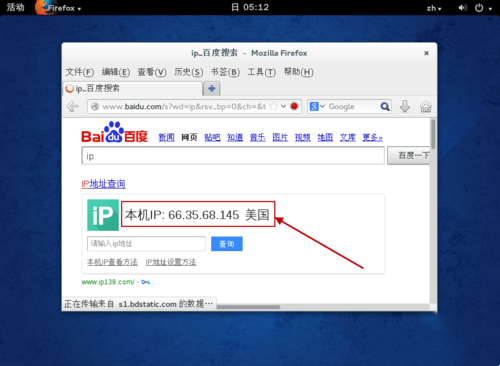This screenshot has height=366, width=500.
Task: Open the 文件(F) menu
Action: 79,72
